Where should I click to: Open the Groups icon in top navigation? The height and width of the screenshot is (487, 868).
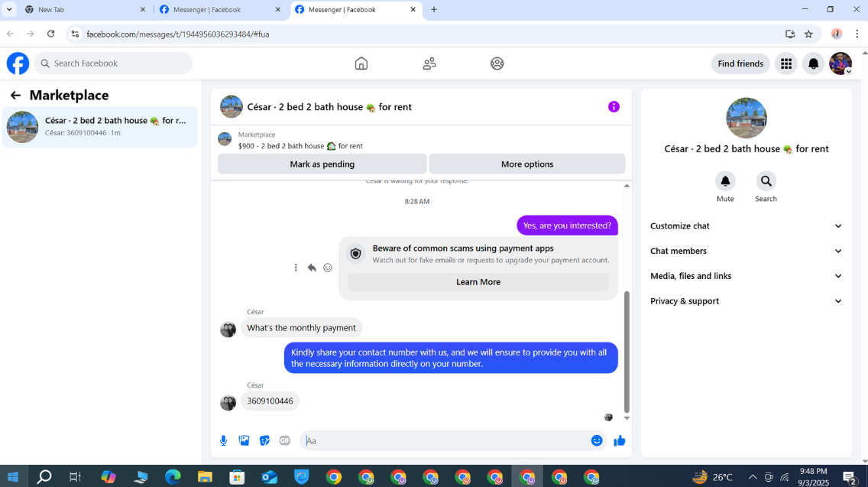pyautogui.click(x=497, y=63)
